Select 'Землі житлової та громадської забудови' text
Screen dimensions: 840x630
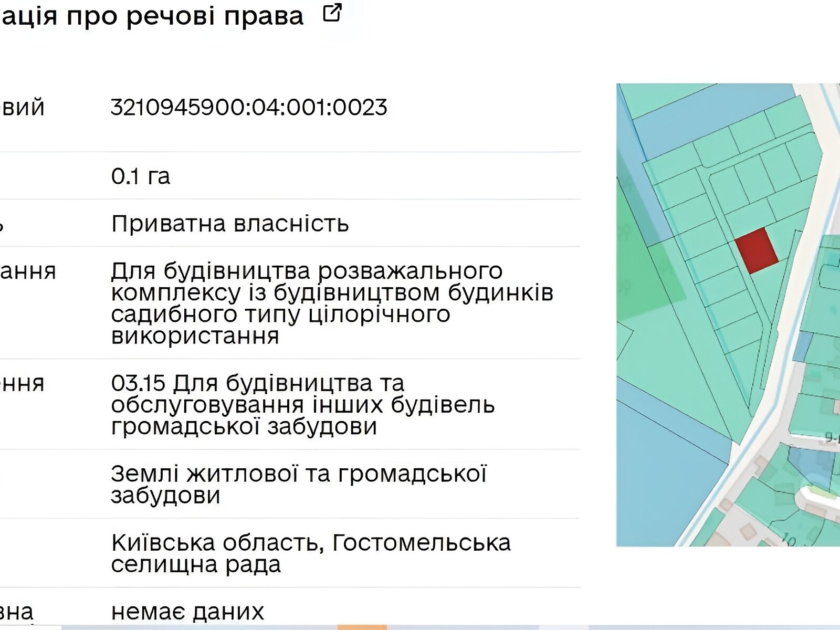coord(298,484)
